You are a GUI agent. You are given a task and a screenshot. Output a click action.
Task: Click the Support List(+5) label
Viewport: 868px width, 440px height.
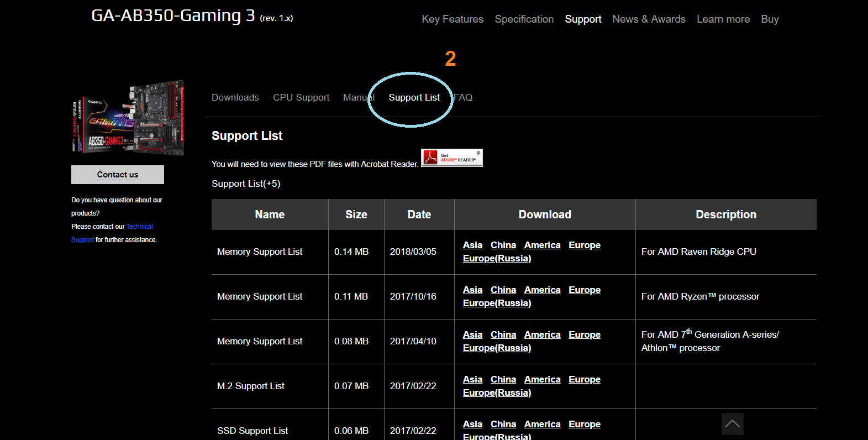pos(246,184)
